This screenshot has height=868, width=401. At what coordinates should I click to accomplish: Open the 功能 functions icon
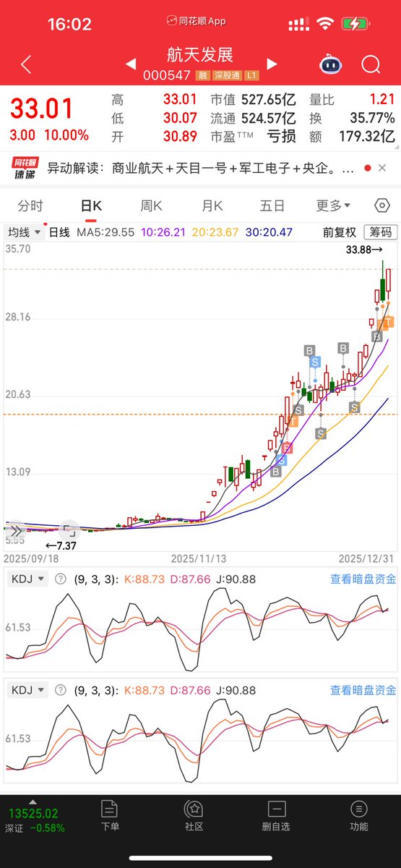358,814
